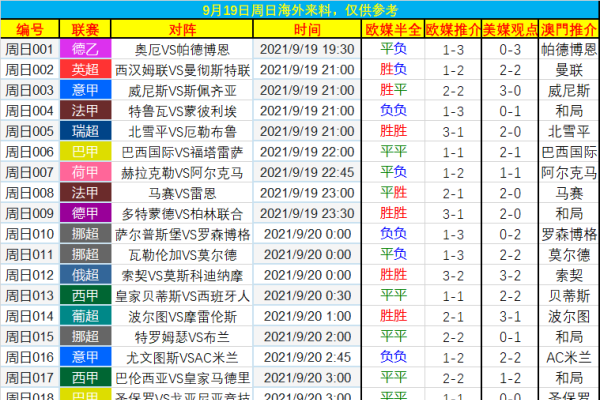Select time cell 2021/9/19 23:00
The image size is (600, 400).
pyautogui.click(x=307, y=193)
